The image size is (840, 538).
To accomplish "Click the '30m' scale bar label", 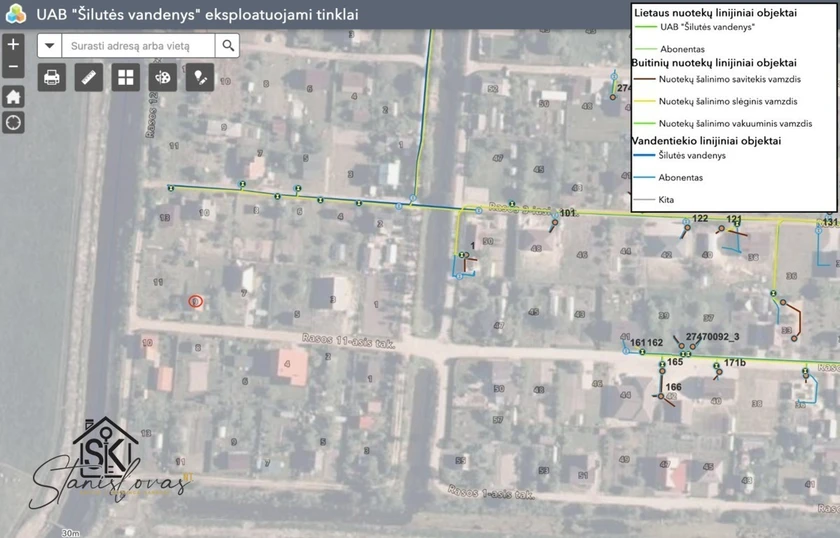I will [x=71, y=533].
